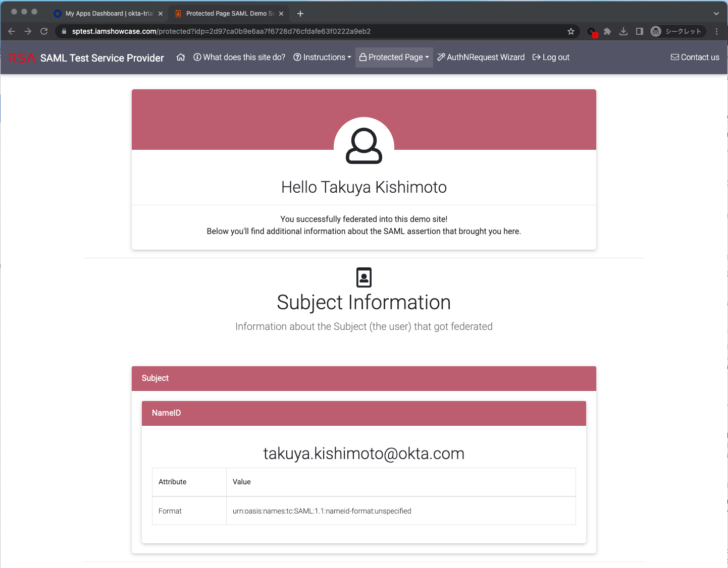Close the Protected Page SAML Demo tab
Screen dimensions: 728x568
(281, 14)
